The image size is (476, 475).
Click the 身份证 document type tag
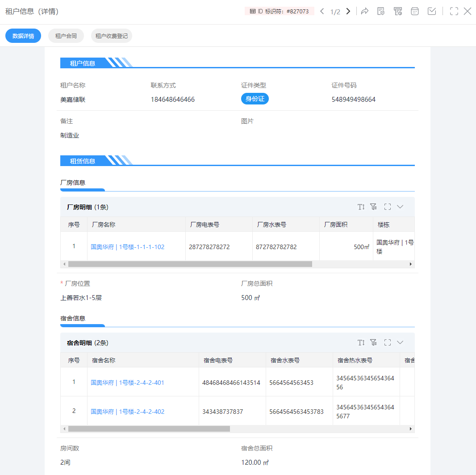(x=255, y=99)
